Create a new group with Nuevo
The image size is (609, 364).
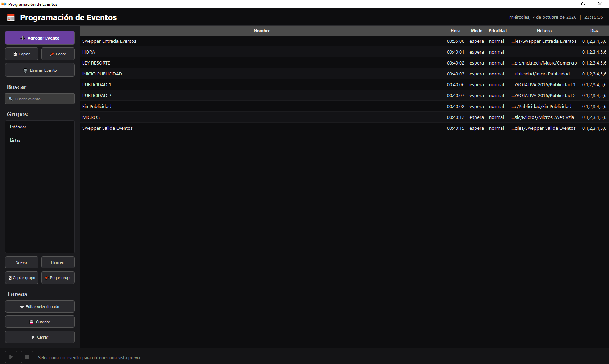click(22, 262)
